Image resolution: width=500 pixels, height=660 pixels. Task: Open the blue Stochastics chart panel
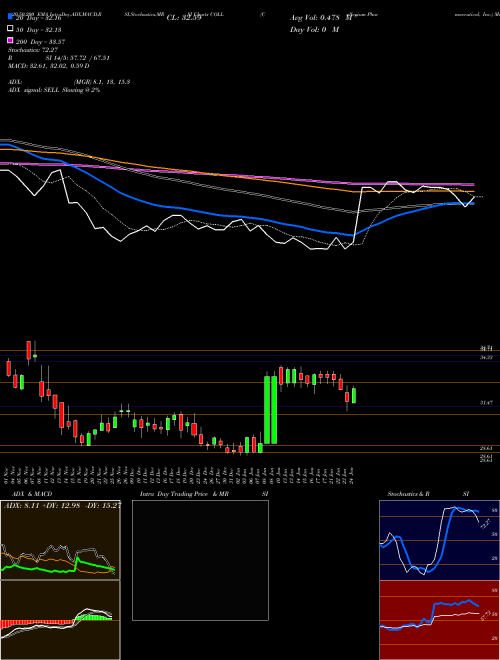point(439,540)
